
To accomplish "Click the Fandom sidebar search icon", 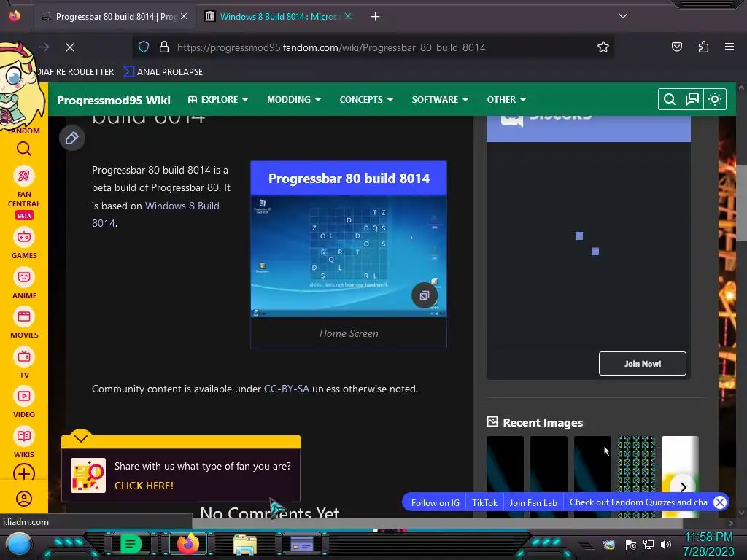I will coord(24,149).
